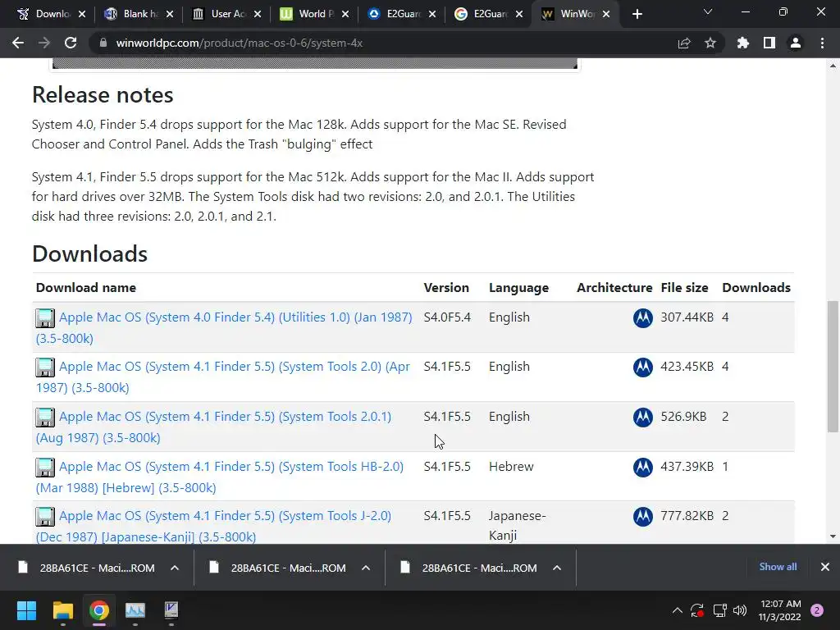The image size is (840, 630).
Task: Expand options for first ROM download
Action: pyautogui.click(x=175, y=568)
